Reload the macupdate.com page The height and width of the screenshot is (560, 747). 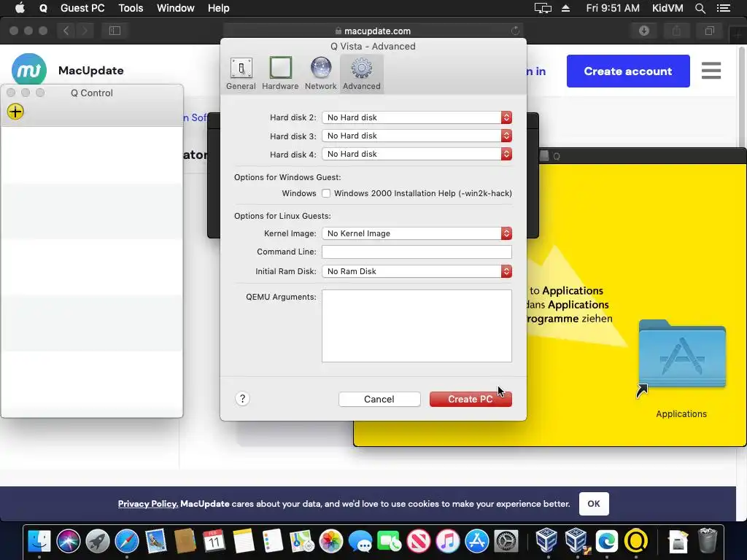(515, 31)
